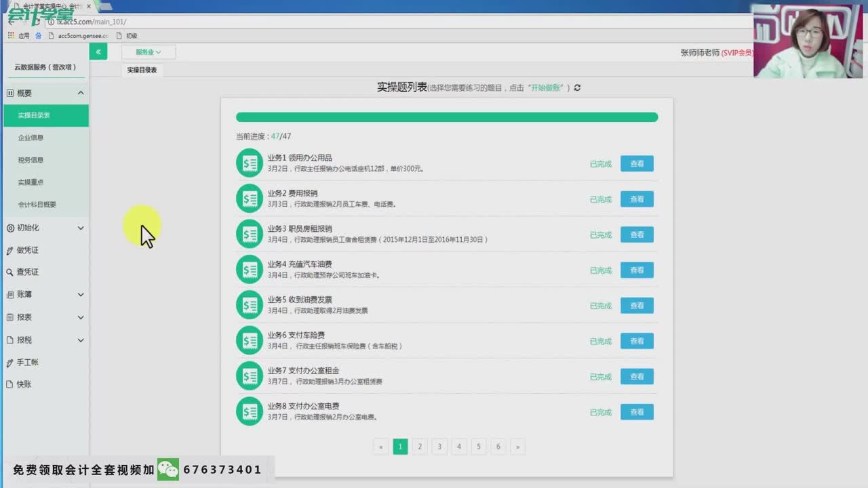Click the next page arrow in pagination

[x=517, y=447]
